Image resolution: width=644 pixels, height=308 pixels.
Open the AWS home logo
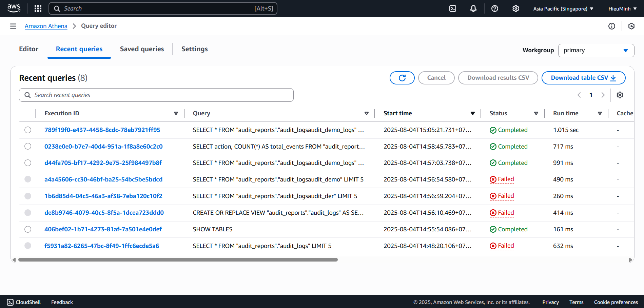(14, 8)
